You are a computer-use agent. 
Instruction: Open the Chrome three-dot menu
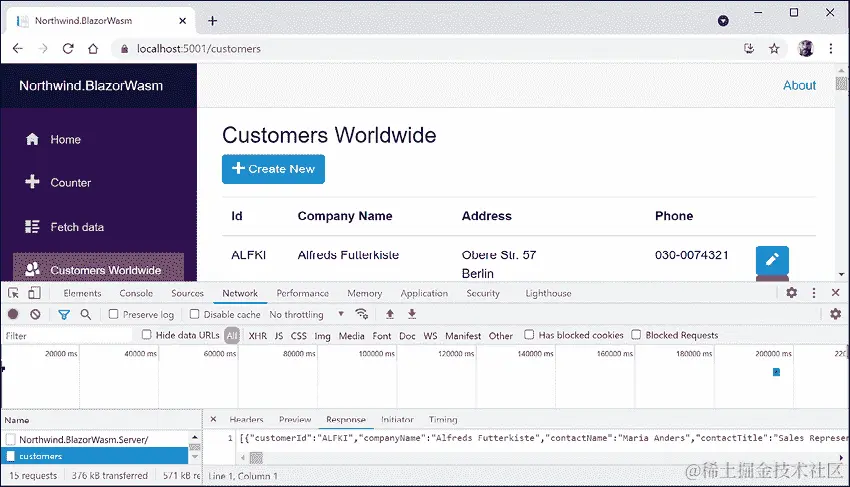[x=830, y=49]
